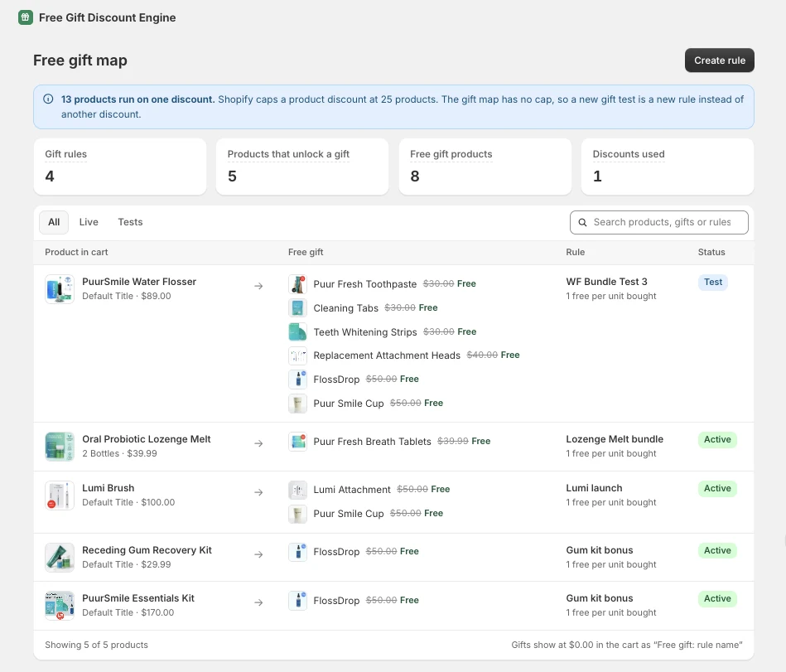Select the All tab
The width and height of the screenshot is (786, 672).
[54, 222]
